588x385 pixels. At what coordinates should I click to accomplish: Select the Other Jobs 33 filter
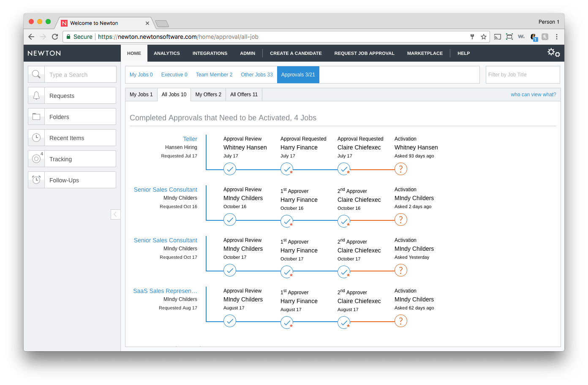tap(256, 74)
